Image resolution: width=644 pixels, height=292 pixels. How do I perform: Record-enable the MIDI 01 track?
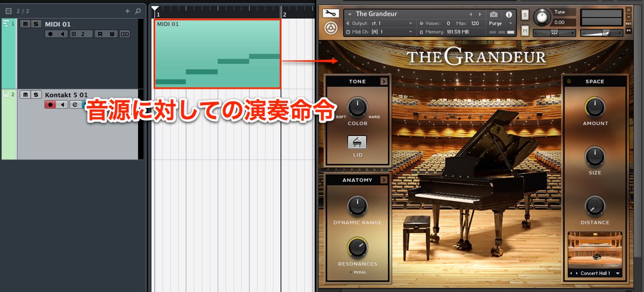tap(50, 34)
